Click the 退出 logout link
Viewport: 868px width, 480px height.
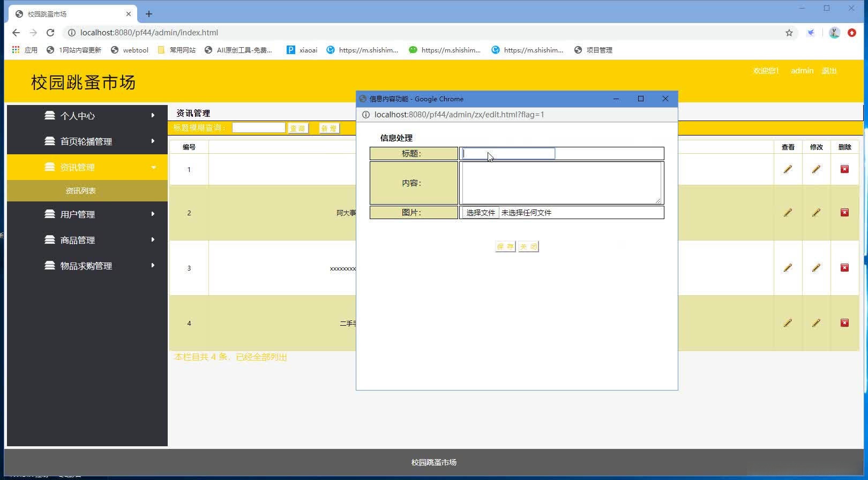tap(829, 71)
